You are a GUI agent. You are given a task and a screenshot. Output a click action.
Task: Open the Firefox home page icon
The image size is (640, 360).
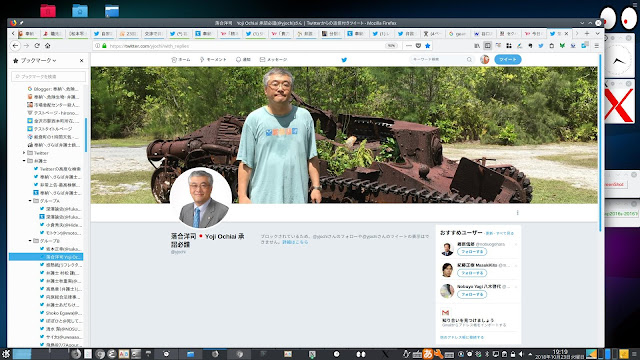click(x=47, y=46)
